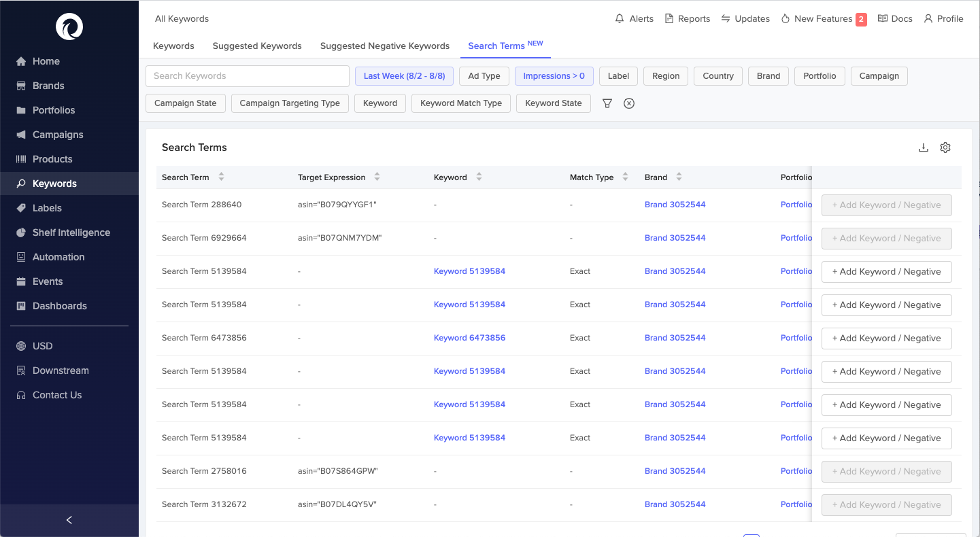The width and height of the screenshot is (980, 537).
Task: Open the Alerts menu item
Action: [x=635, y=18]
